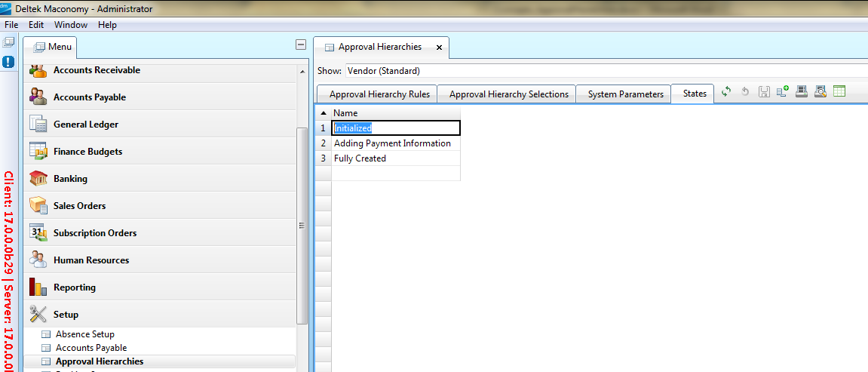Click the blue exclamation notification icon
868x372 pixels.
click(9, 62)
